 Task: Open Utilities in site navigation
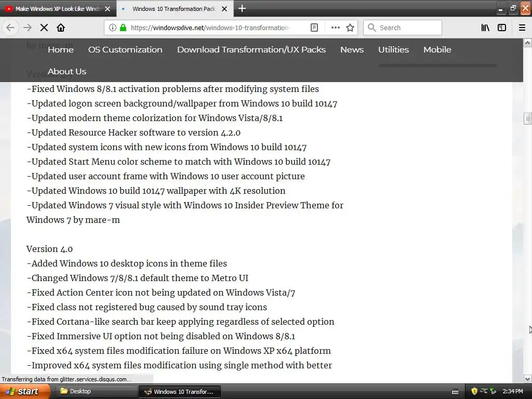click(x=394, y=49)
